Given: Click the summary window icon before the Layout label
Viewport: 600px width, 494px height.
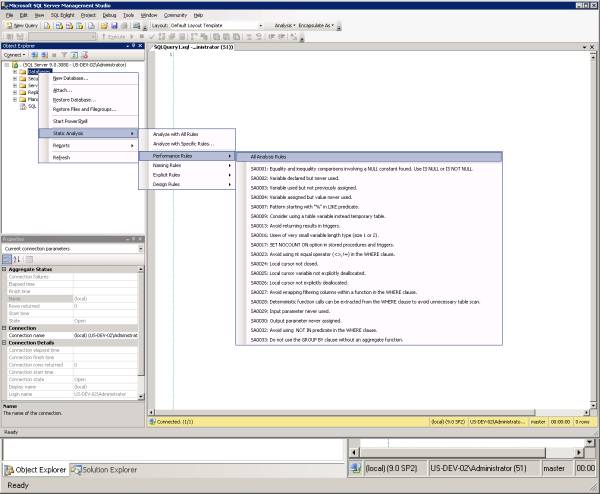Looking at the screenshot, I should 136,26.
